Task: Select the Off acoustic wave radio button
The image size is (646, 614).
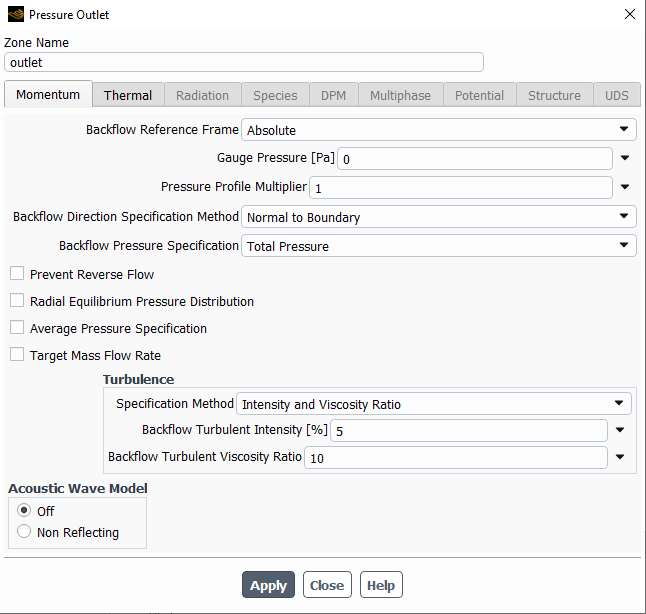Action: [x=24, y=511]
